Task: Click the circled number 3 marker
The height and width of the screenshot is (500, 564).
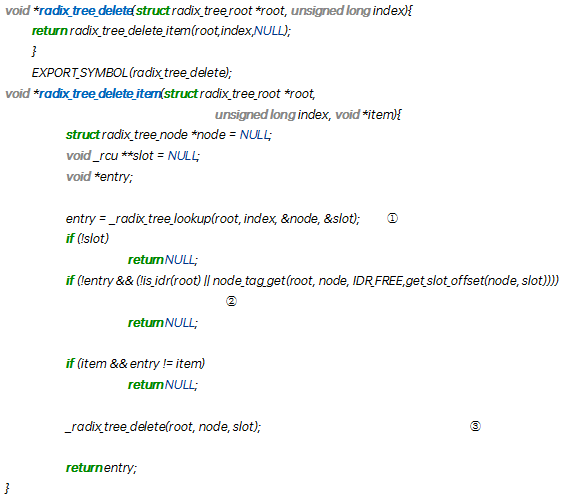Action: 475,426
